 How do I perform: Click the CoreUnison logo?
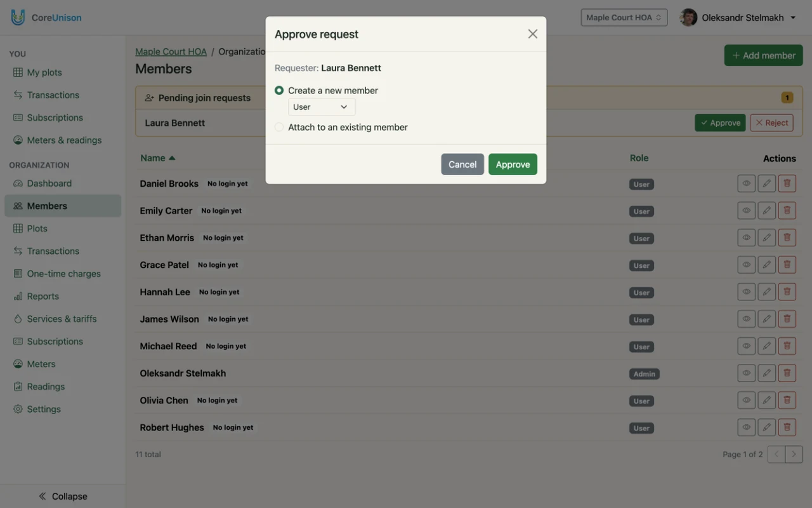pos(46,18)
